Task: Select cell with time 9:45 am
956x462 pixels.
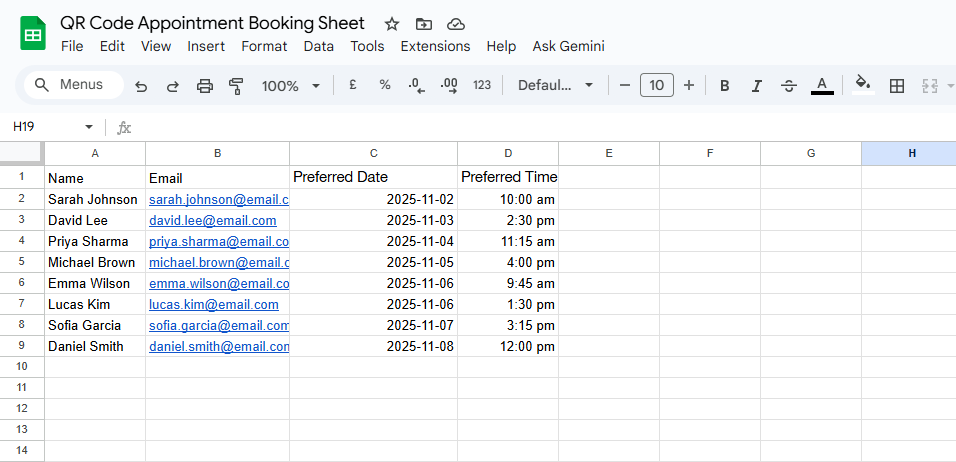Action: pyautogui.click(x=508, y=283)
